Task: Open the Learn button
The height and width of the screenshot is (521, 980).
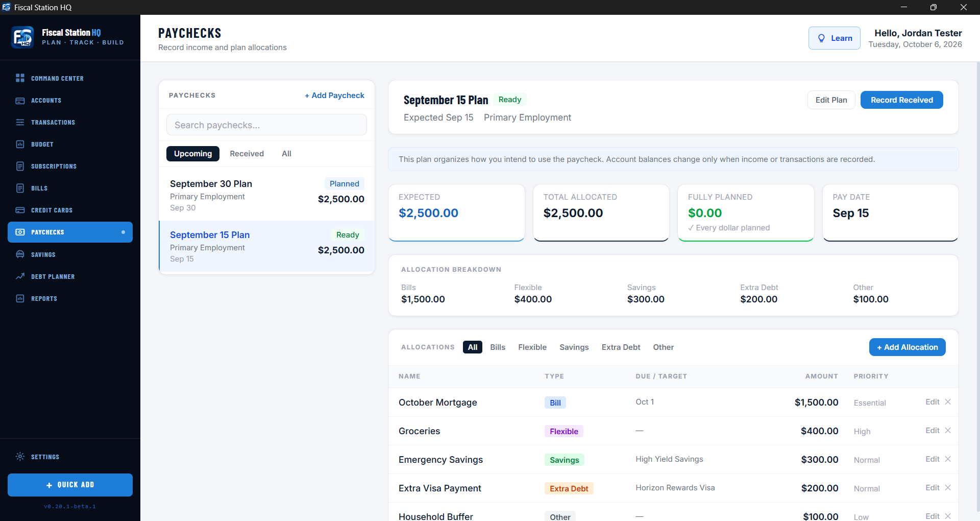Action: [x=834, y=38]
